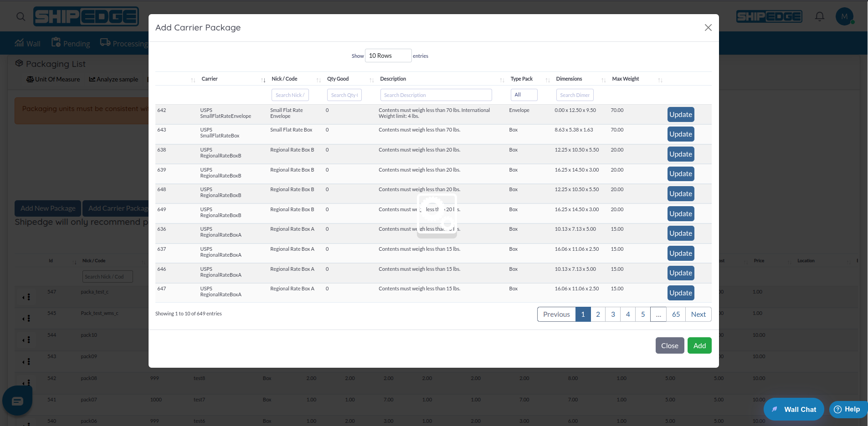Screen dimensions: 868x426
Task: Click Add to confirm the carrier package
Action: click(x=699, y=345)
